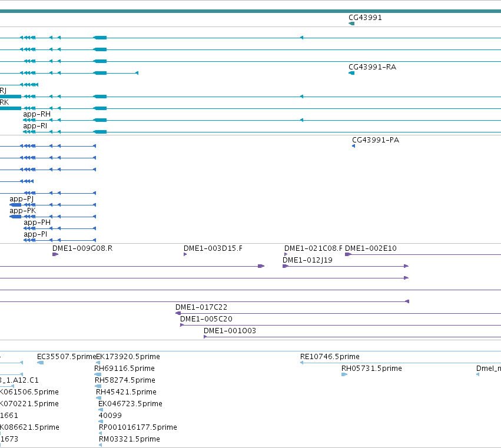This screenshot has width=501, height=448.
Task: Click the app-PI CDS label
Action: (x=35, y=234)
